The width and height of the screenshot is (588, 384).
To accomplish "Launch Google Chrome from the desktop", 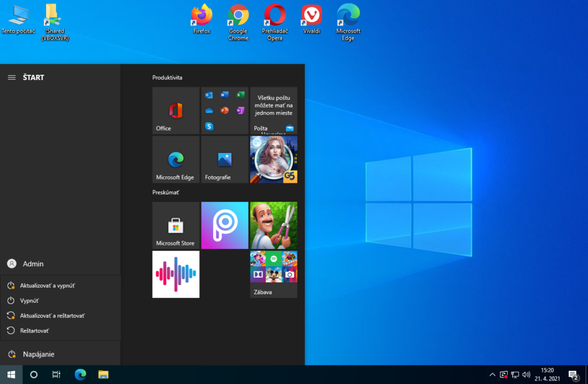I will 238,17.
